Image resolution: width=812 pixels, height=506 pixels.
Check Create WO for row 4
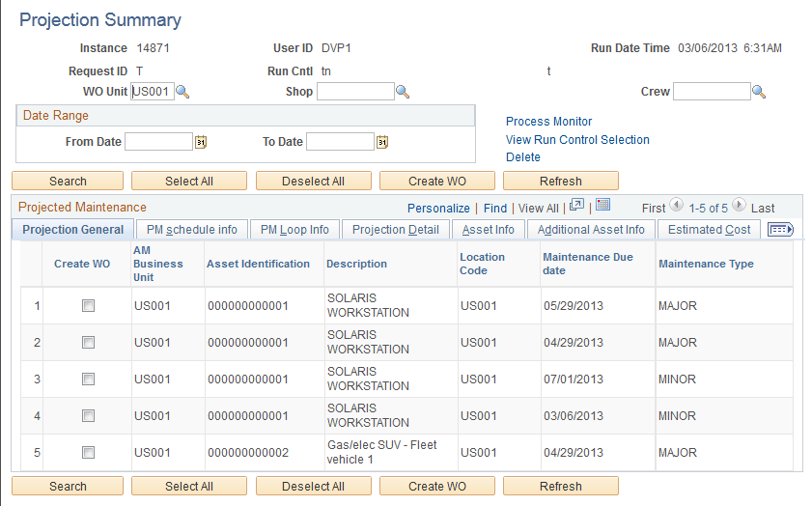pyautogui.click(x=88, y=416)
